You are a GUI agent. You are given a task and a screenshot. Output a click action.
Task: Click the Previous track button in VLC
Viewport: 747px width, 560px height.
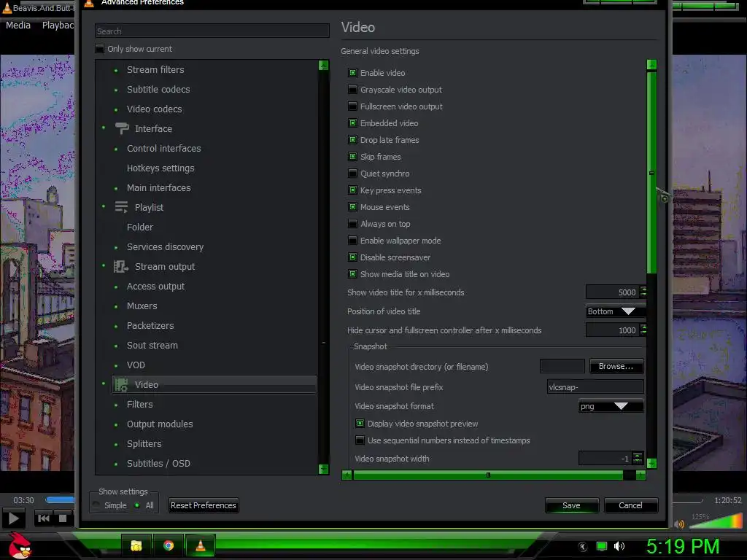[x=43, y=518]
